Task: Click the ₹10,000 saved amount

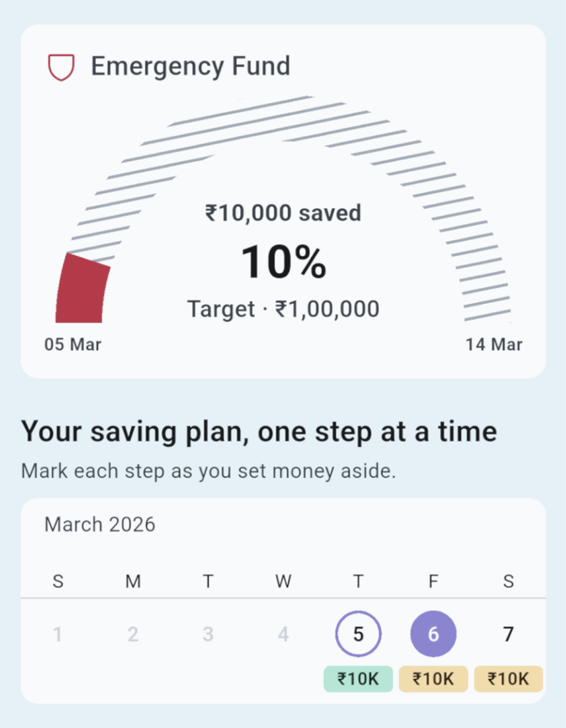Action: point(283,212)
